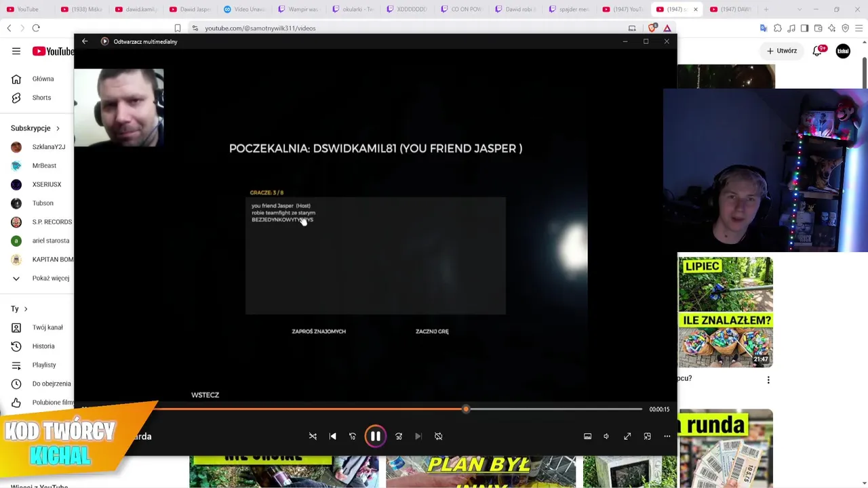Open YouTube notifications bell
Image resolution: width=868 pixels, height=488 pixels.
818,51
